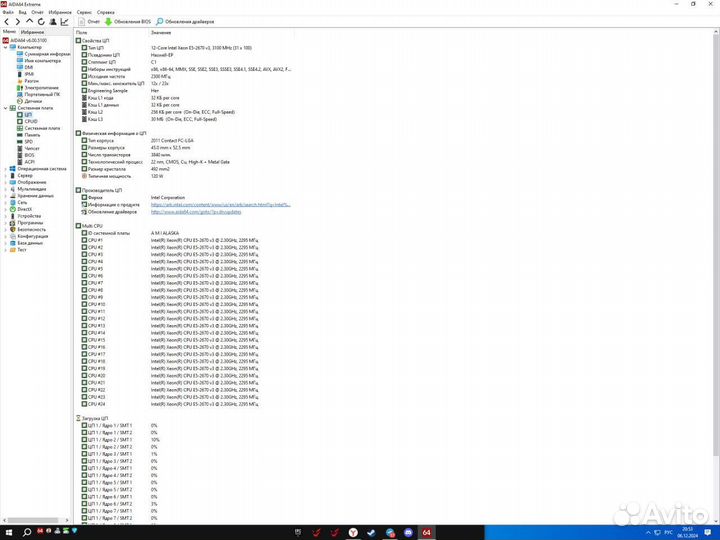The image size is (720, 540).
Task: Expand the Хранение данных tree node
Action: click(x=6, y=196)
